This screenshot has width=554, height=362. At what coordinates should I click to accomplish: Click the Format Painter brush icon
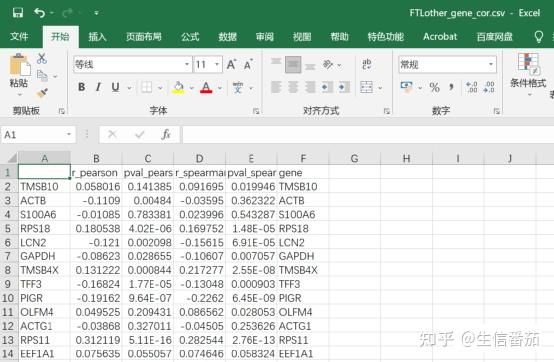pos(42,93)
